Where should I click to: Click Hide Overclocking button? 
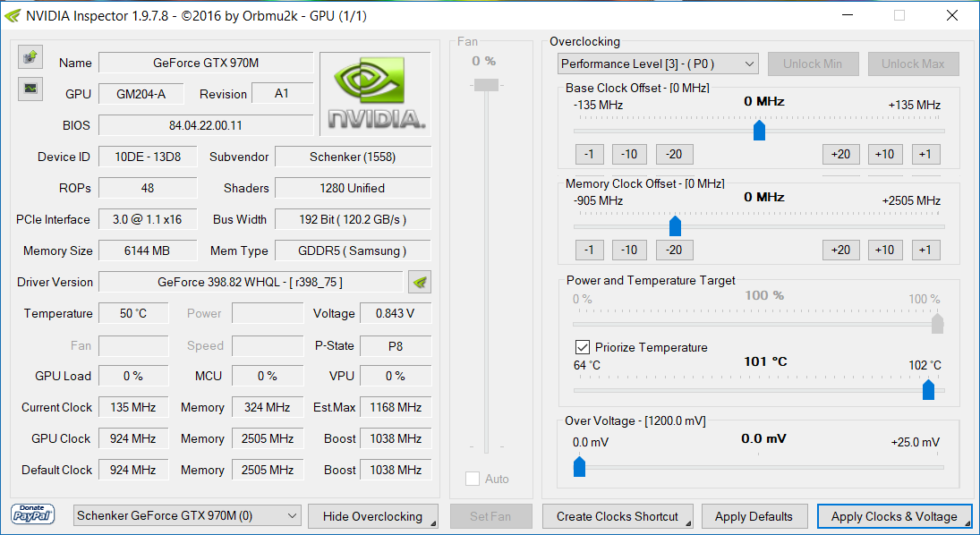372,516
